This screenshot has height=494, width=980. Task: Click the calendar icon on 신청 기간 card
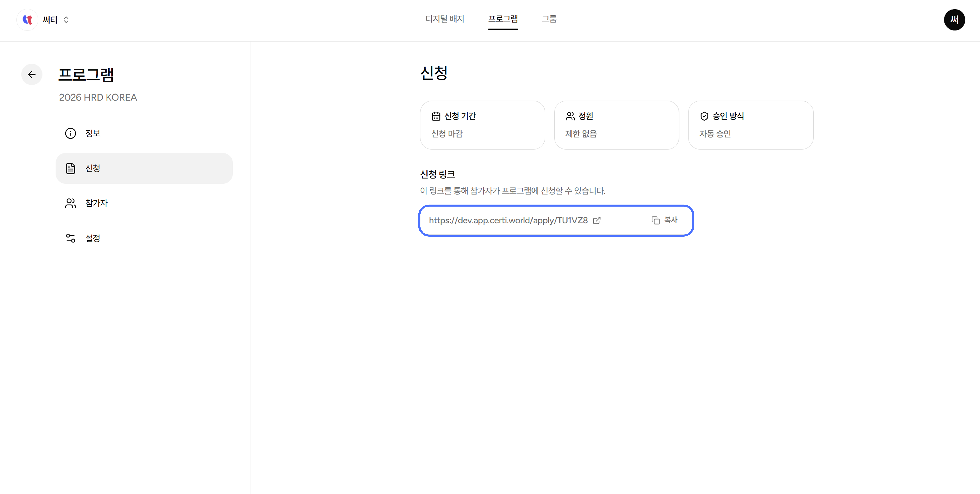436,116
